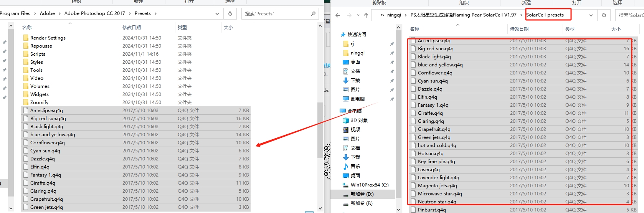Expand chevron after Adobe in left address bar
This screenshot has width=644, height=213.
coord(59,13)
